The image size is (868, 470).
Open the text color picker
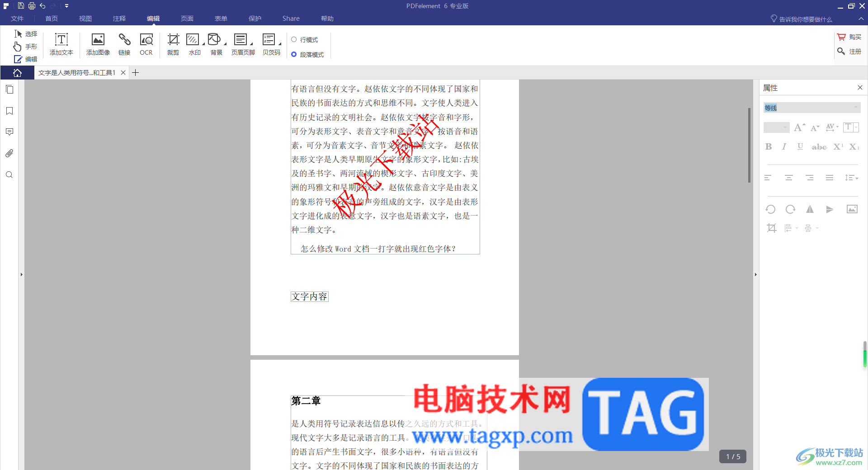pos(851,127)
